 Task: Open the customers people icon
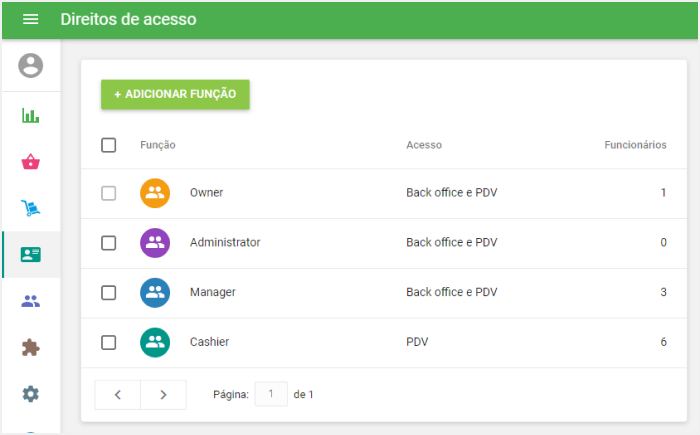(x=31, y=301)
